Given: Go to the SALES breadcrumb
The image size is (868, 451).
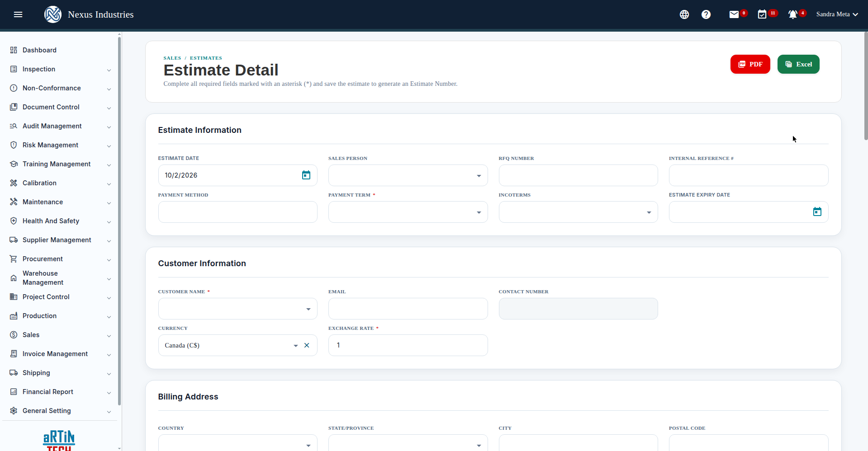Looking at the screenshot, I should (172, 58).
